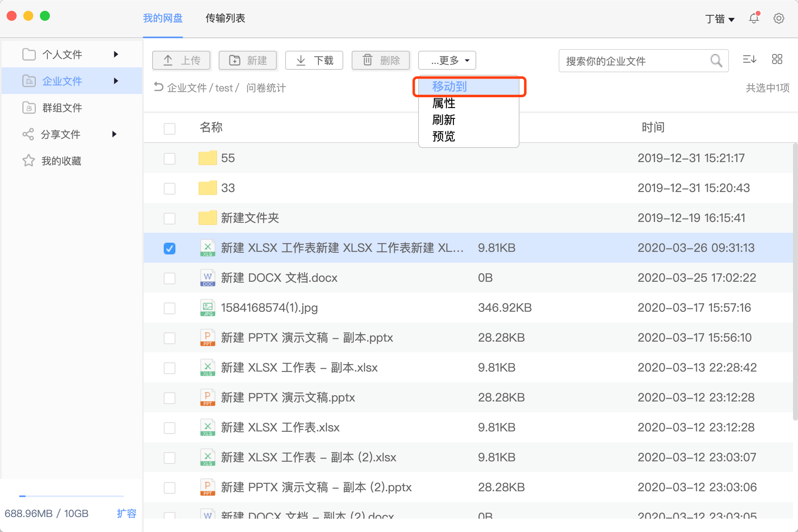Click folder icon of 新建文件夹
The image size is (798, 532).
click(207, 217)
